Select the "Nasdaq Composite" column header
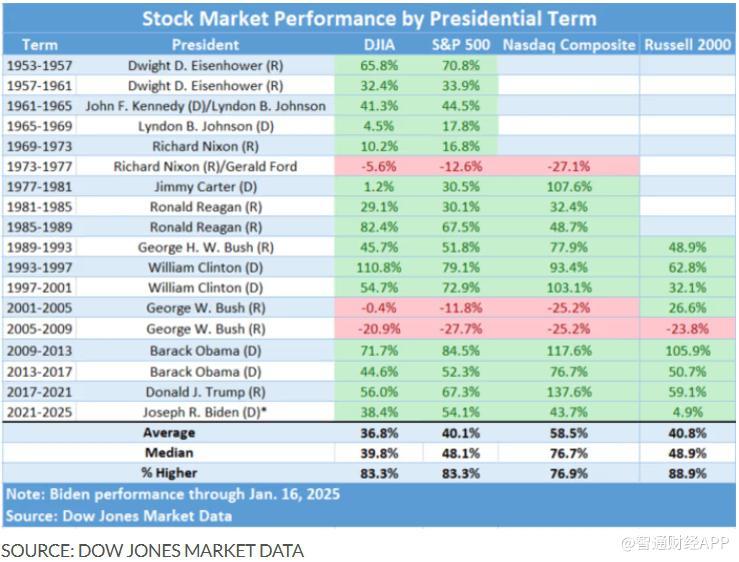Viewport: 739px width, 562px height. (x=568, y=45)
